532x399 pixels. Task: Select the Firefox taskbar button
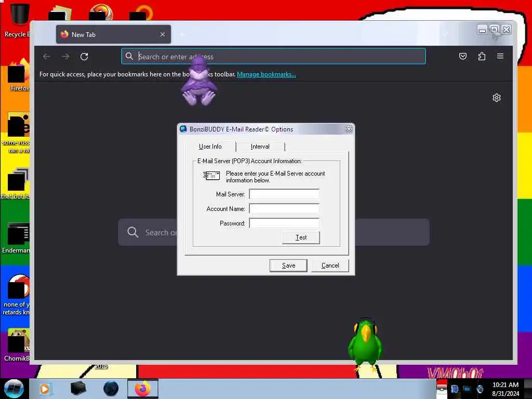(x=143, y=389)
